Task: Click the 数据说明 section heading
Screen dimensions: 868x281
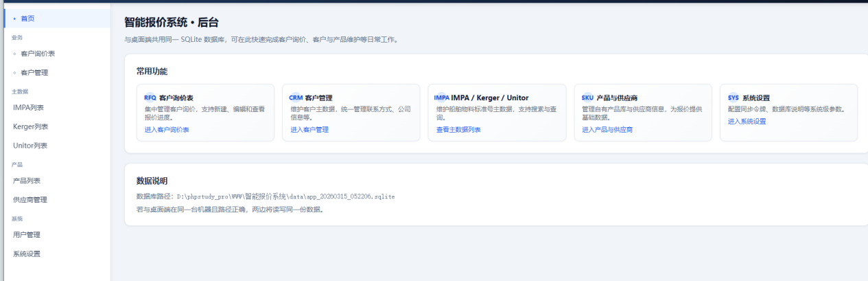Action: pyautogui.click(x=152, y=181)
